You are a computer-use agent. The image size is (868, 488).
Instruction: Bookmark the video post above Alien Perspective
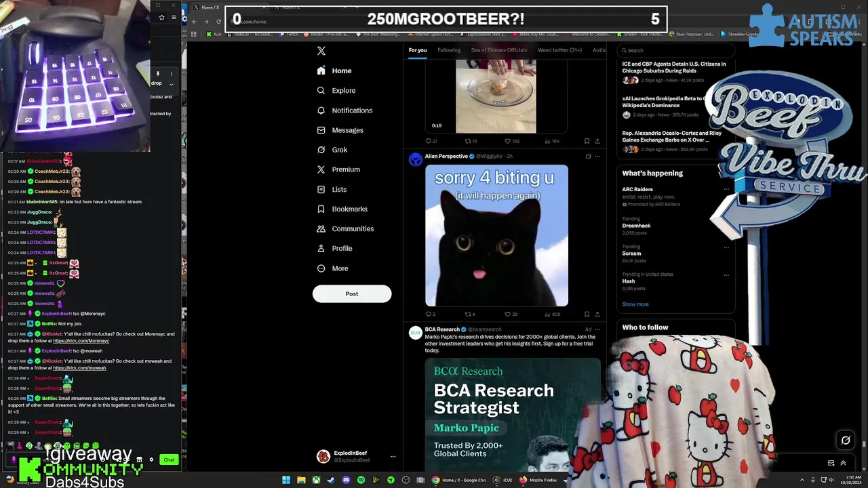point(587,141)
